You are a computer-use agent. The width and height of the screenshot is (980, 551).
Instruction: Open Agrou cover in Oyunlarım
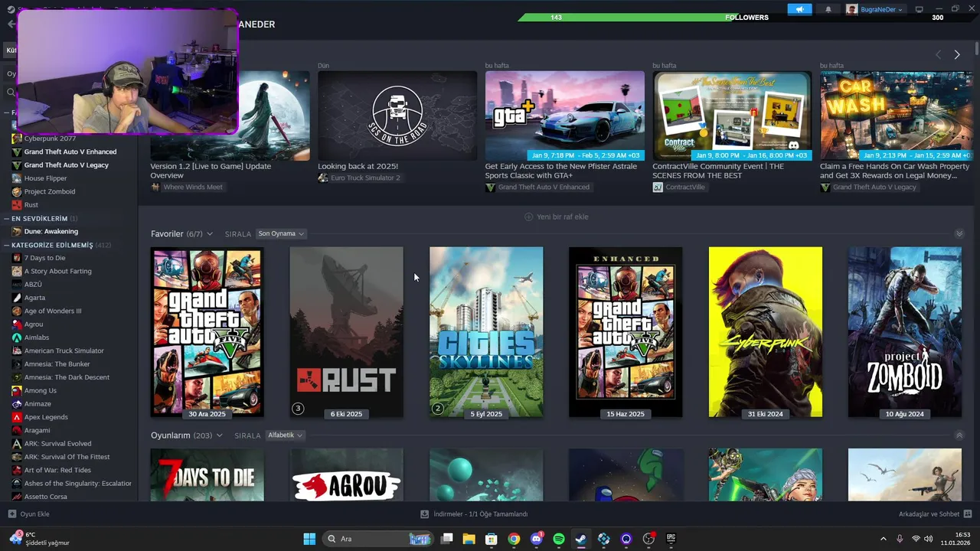tap(347, 475)
